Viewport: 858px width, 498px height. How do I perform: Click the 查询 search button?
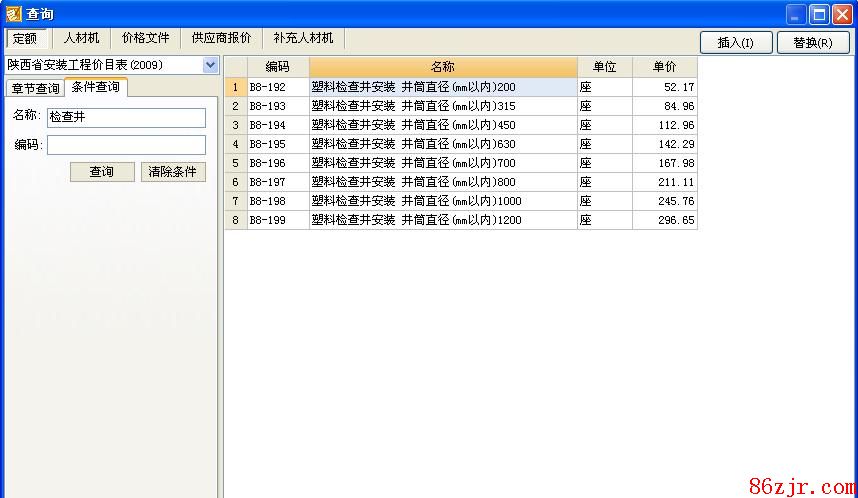click(102, 172)
